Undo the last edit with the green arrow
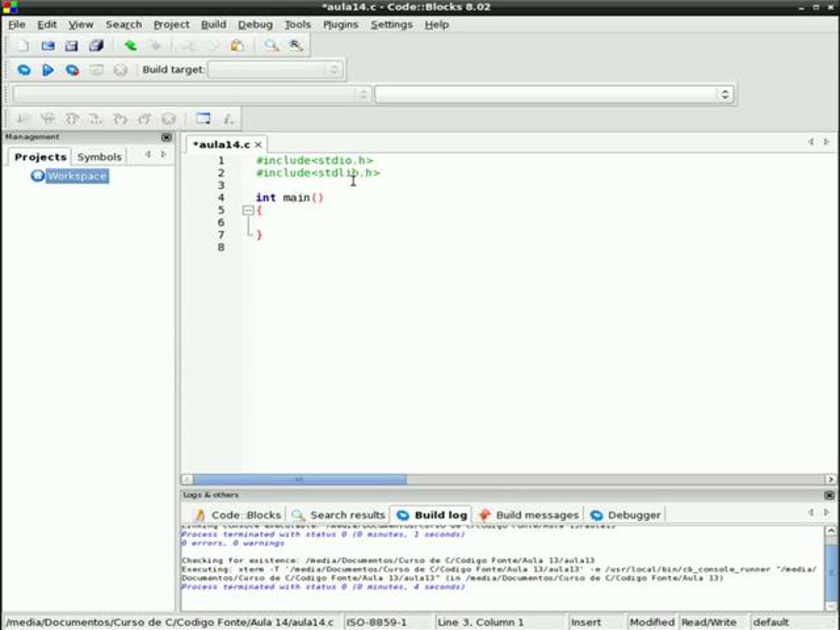840x630 pixels. point(130,46)
